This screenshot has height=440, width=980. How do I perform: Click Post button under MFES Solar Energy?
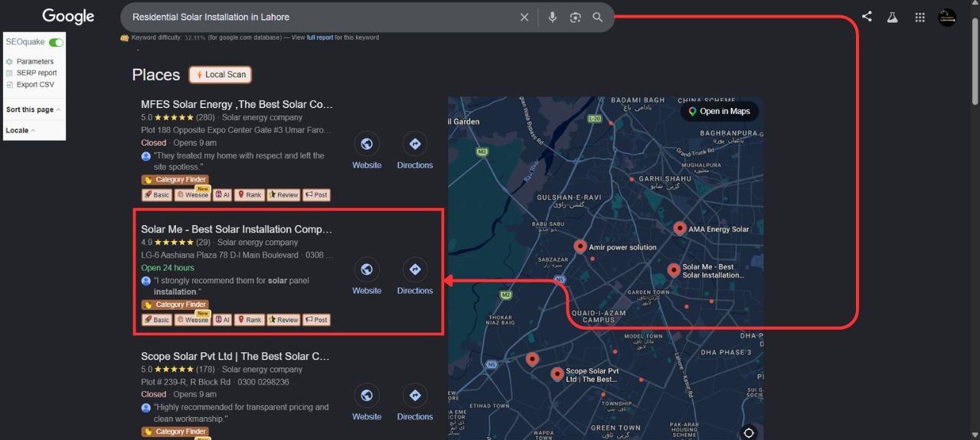click(316, 194)
